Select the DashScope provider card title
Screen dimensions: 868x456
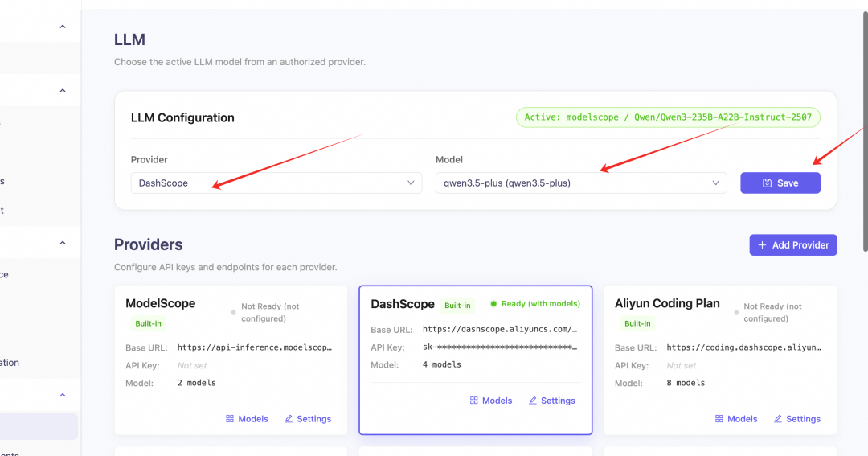point(403,304)
